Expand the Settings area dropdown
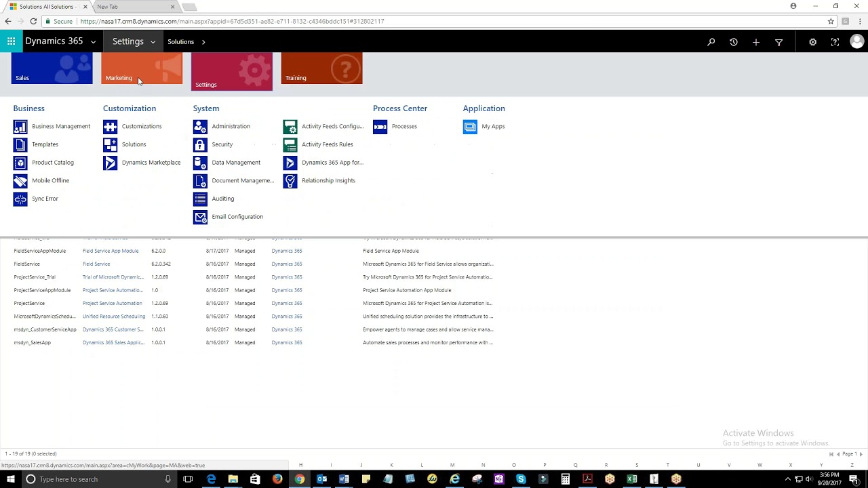868x488 pixels. [153, 42]
